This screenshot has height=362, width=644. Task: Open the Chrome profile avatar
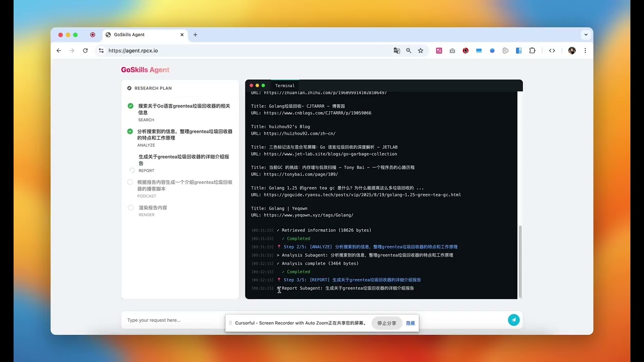click(x=572, y=51)
